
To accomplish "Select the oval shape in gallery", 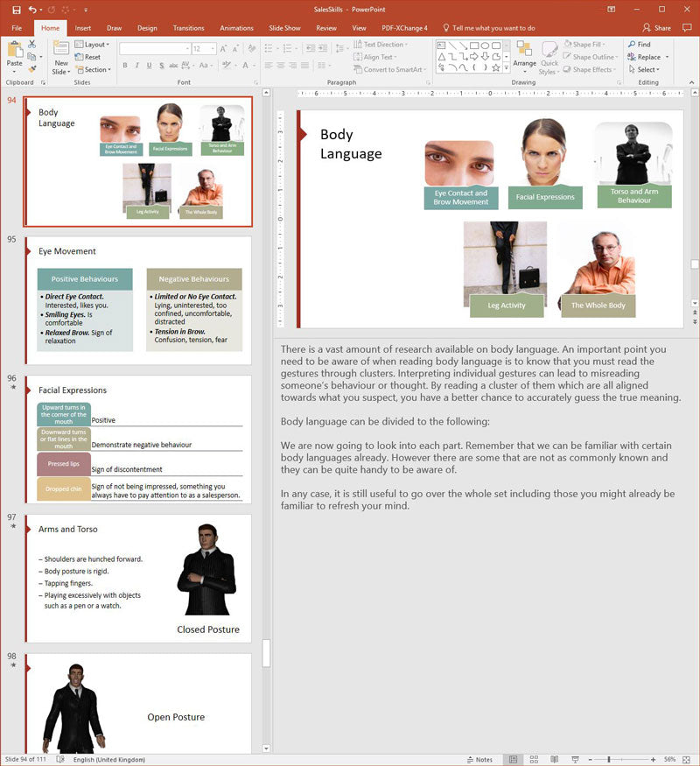I will click(x=485, y=46).
